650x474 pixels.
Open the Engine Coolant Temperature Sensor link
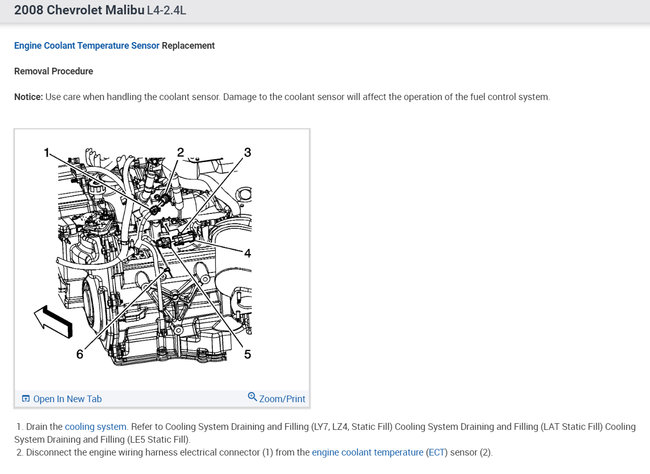click(x=87, y=46)
